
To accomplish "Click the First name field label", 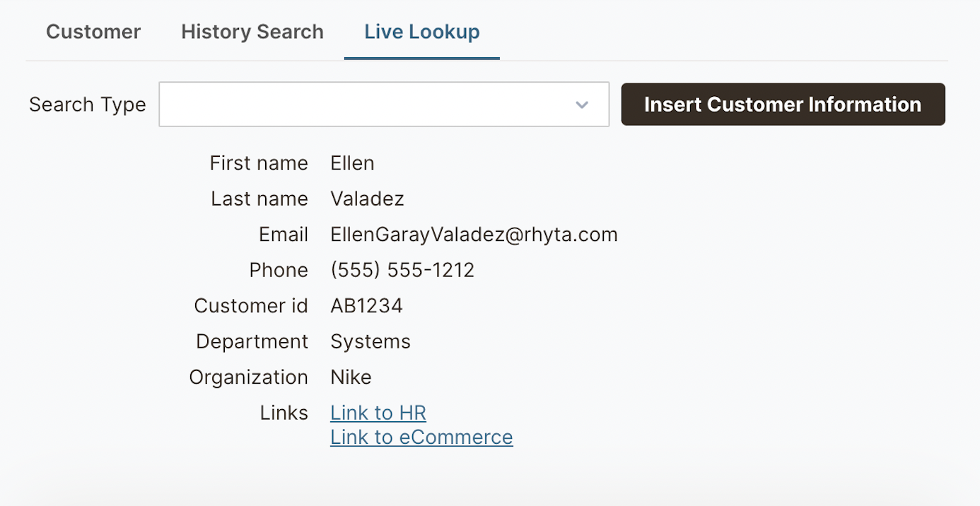I will pyautogui.click(x=259, y=163).
